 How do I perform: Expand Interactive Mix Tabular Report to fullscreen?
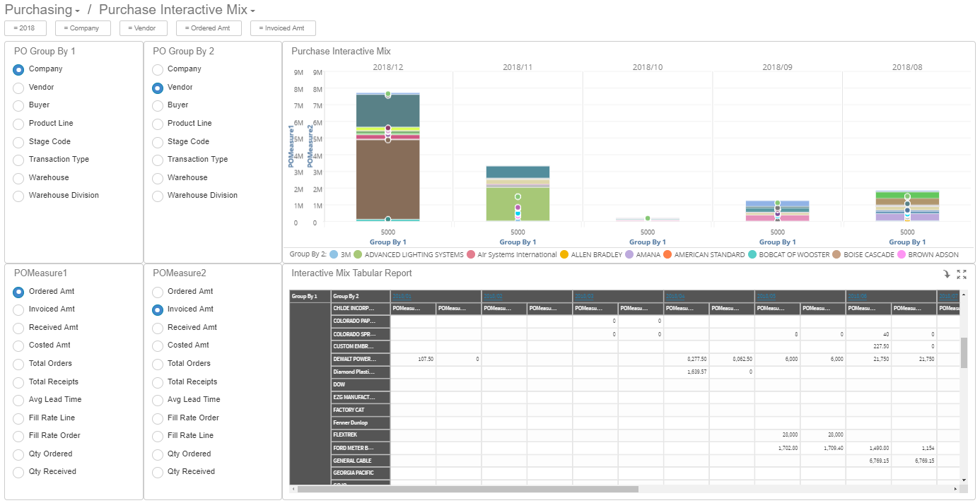pos(962,273)
